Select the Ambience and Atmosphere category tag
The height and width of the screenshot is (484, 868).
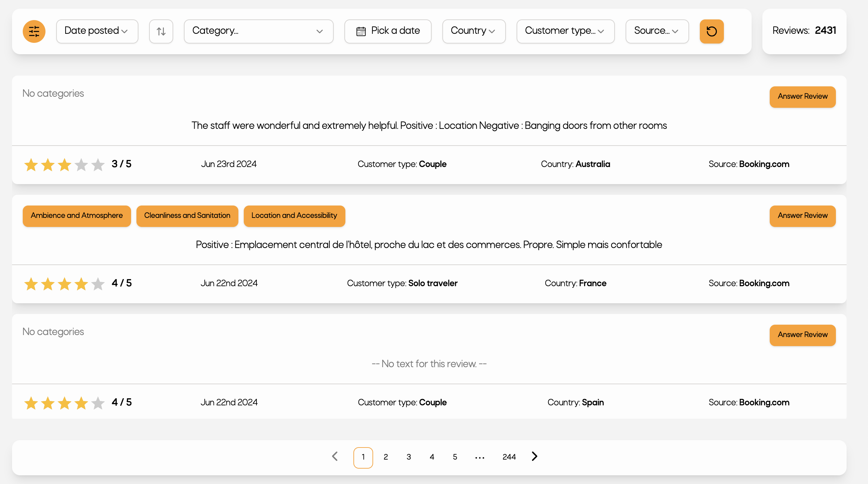(x=77, y=216)
